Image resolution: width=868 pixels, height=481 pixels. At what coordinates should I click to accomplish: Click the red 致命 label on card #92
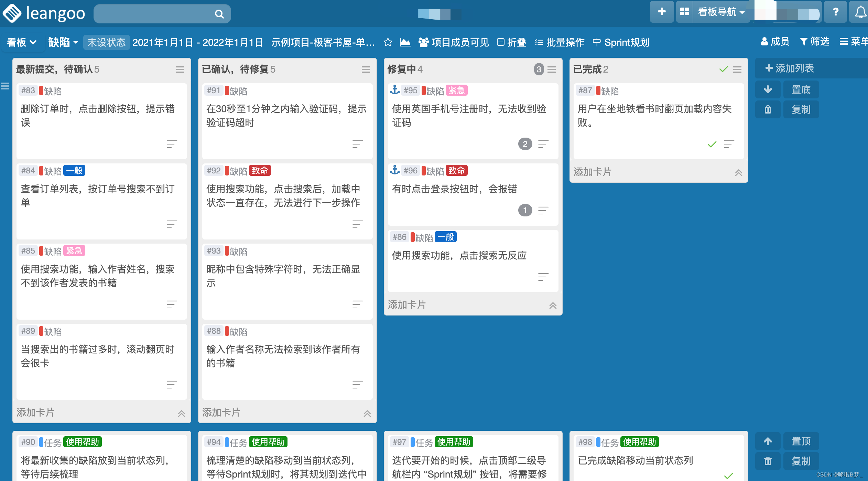click(260, 171)
